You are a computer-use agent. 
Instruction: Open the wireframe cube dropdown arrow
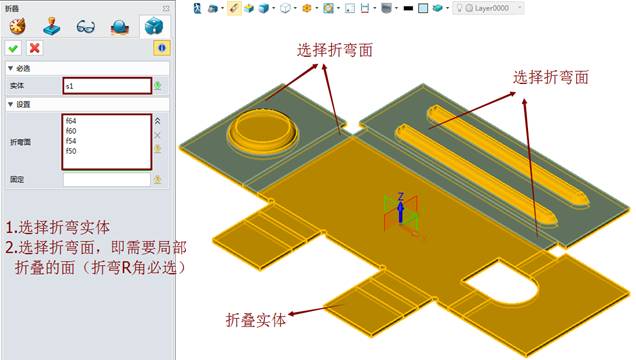click(x=295, y=8)
